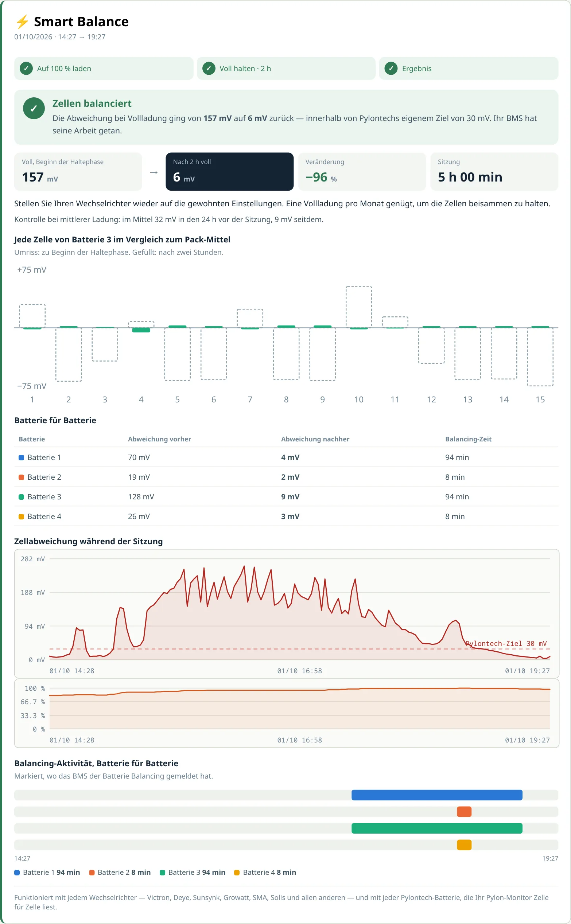
Task: Click the '282 mV' axis label
Action: coord(32,559)
